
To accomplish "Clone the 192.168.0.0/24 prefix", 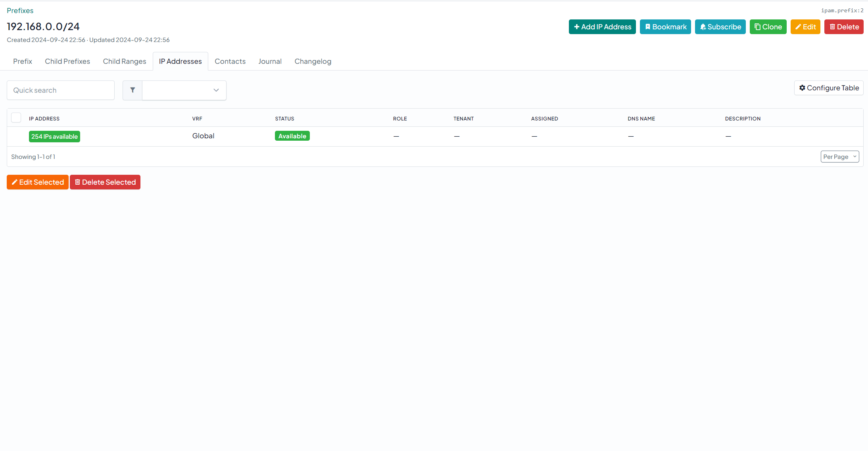I will click(768, 27).
